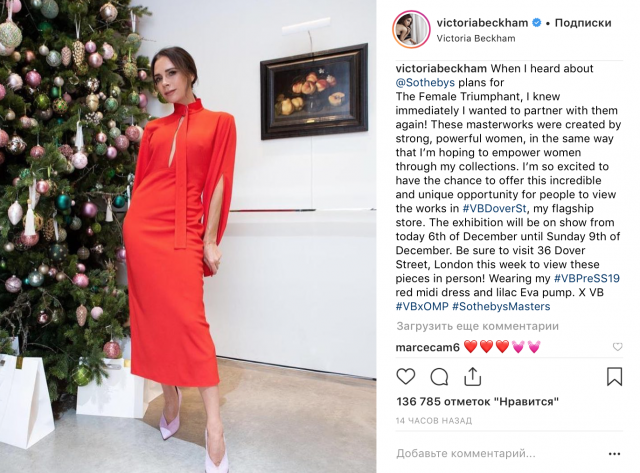
Task: Open the #VBPreSS19 hashtag
Action: [x=587, y=278]
